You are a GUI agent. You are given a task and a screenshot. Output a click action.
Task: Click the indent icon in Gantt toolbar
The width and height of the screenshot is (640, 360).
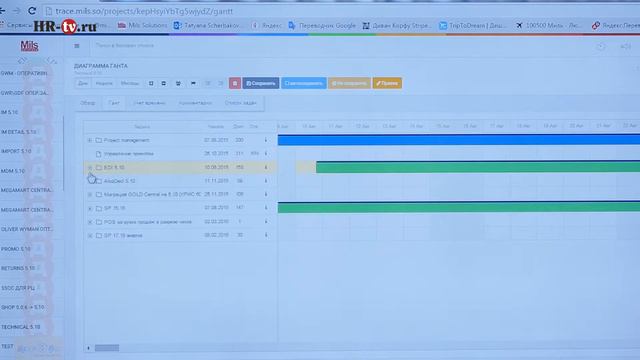[x=220, y=83]
